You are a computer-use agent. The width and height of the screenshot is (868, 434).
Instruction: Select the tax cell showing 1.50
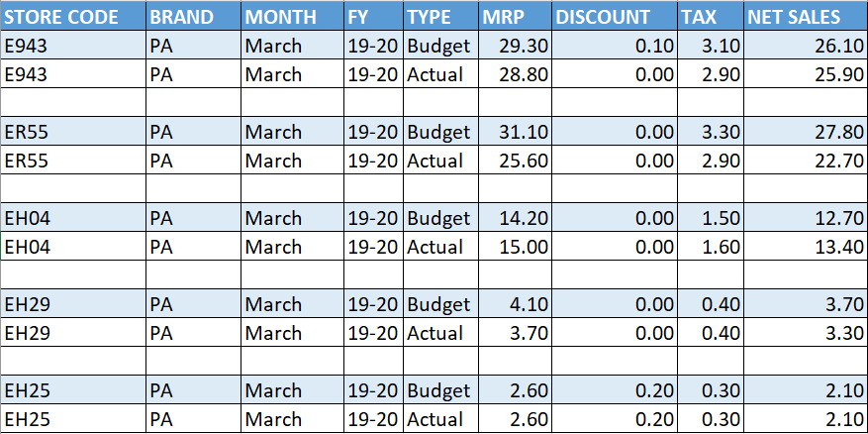coord(711,218)
